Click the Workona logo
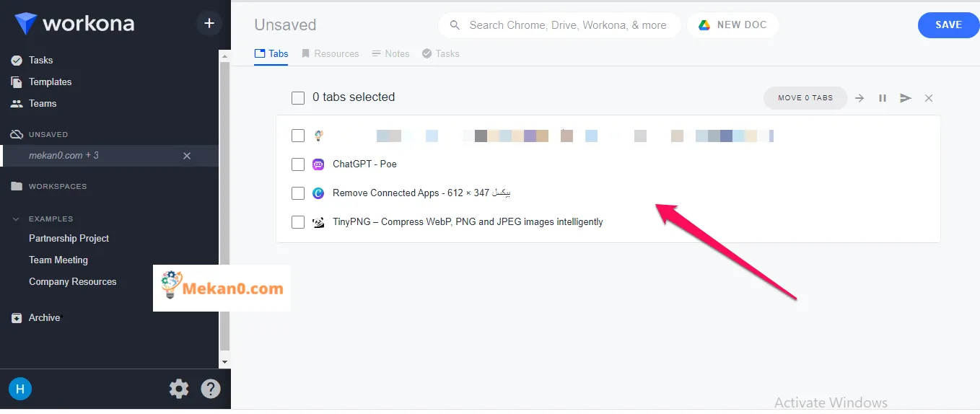This screenshot has width=980, height=414. 74,23
